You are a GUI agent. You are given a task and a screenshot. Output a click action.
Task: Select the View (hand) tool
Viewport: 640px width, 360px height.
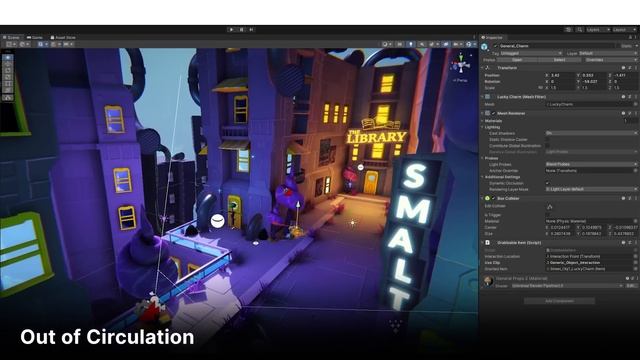(x=8, y=58)
